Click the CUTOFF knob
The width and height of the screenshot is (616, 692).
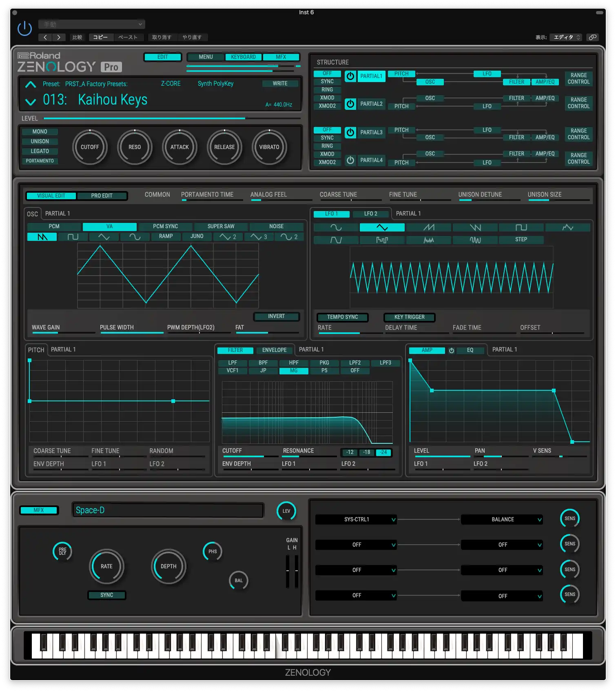point(90,147)
